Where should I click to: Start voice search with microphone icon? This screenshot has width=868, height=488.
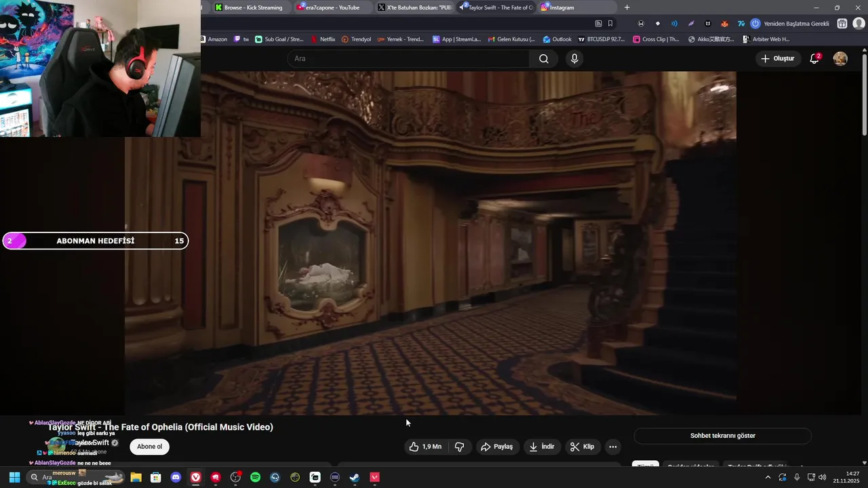[574, 58]
